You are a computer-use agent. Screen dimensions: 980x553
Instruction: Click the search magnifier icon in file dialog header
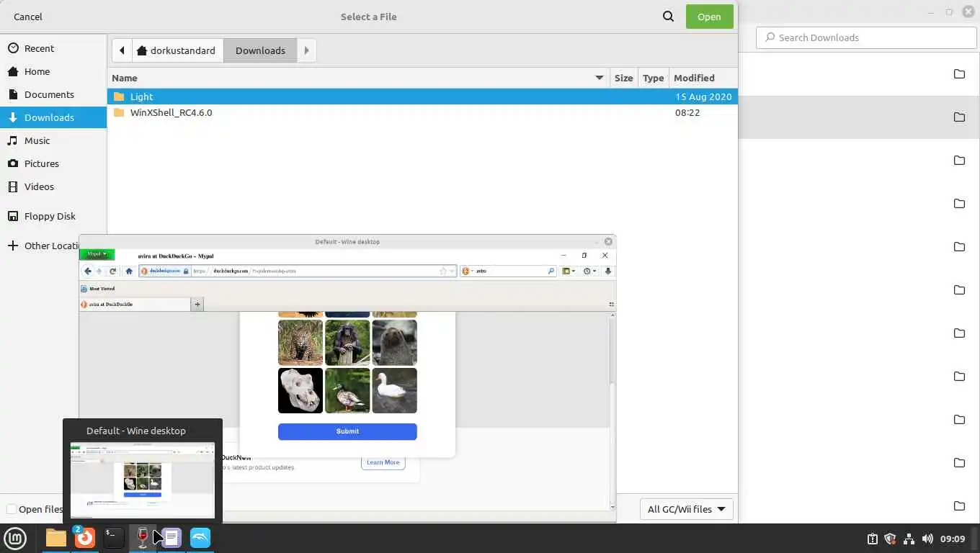point(668,17)
